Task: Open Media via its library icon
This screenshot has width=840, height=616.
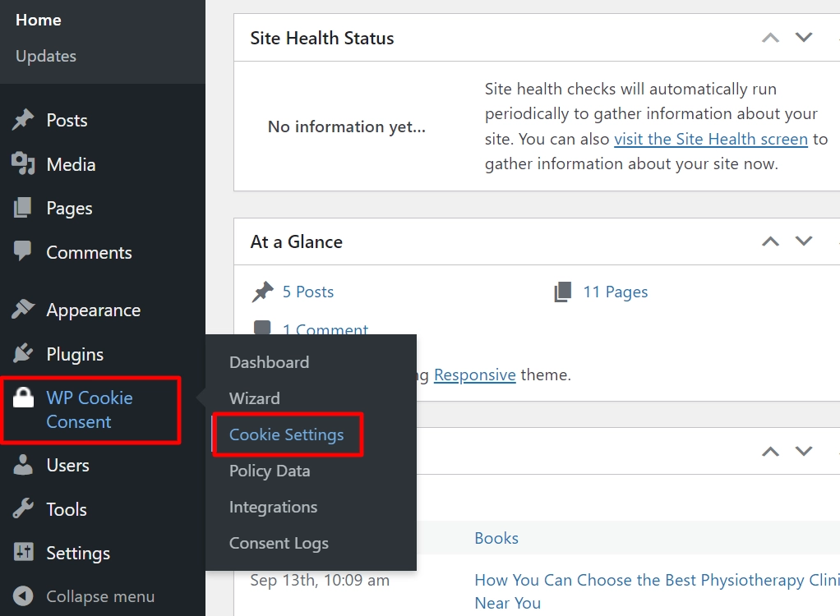Action: point(22,164)
